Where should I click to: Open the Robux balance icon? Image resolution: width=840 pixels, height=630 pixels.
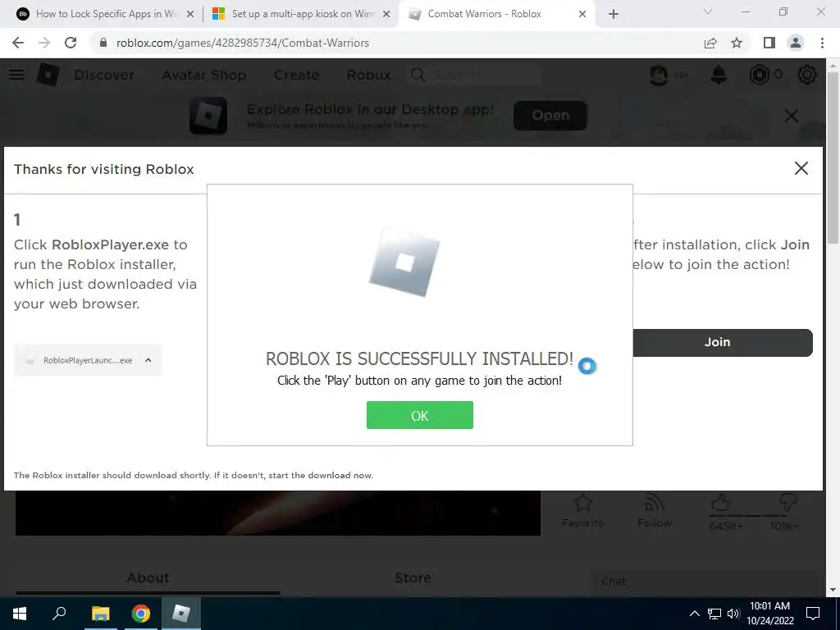(x=759, y=75)
